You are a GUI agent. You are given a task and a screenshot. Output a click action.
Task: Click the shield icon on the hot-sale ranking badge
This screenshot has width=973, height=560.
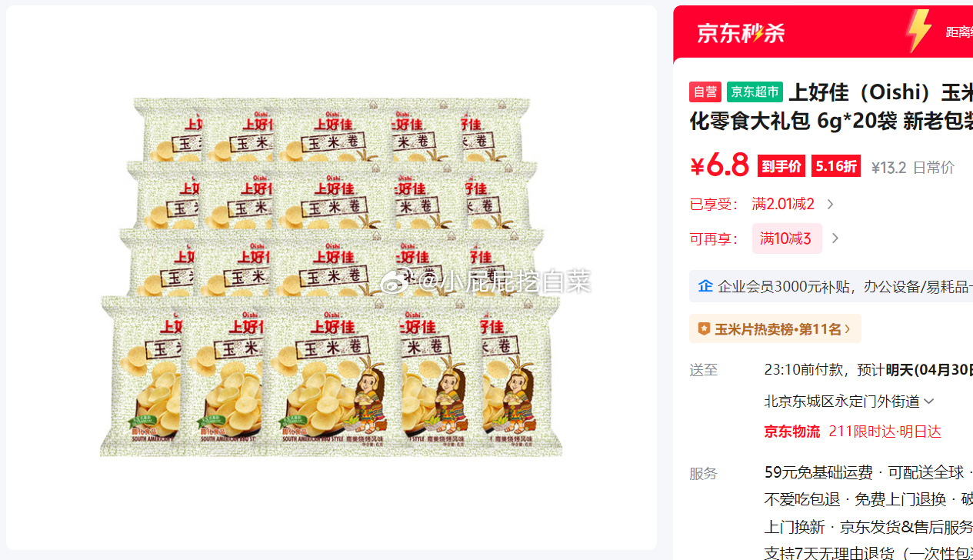704,329
